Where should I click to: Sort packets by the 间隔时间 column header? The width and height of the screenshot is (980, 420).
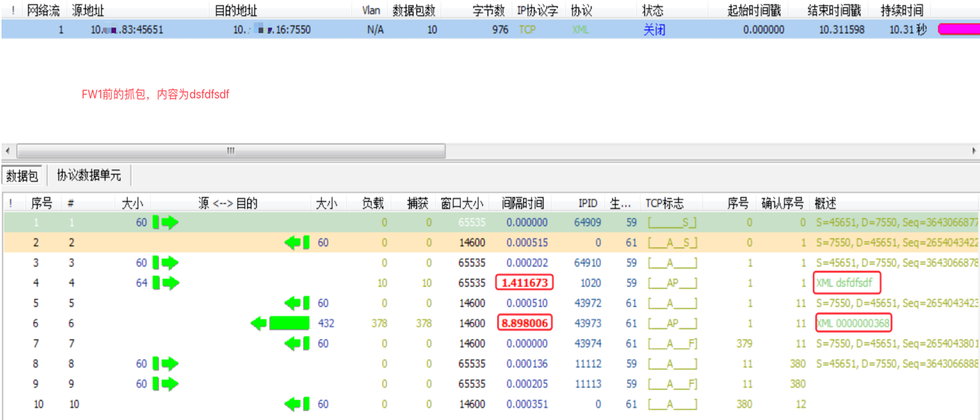(522, 203)
